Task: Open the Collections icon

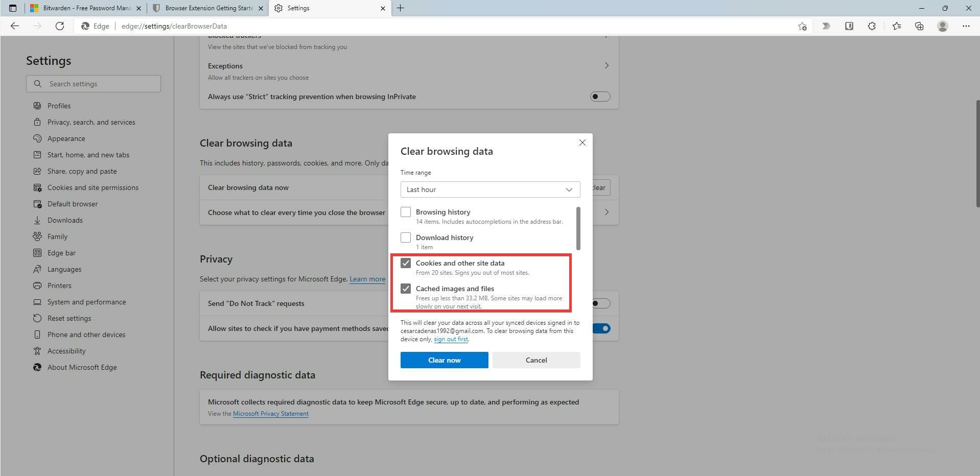Action: [x=919, y=26]
